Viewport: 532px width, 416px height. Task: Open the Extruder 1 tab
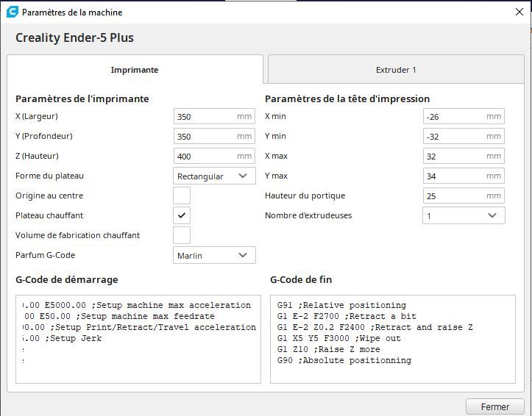pyautogui.click(x=396, y=70)
